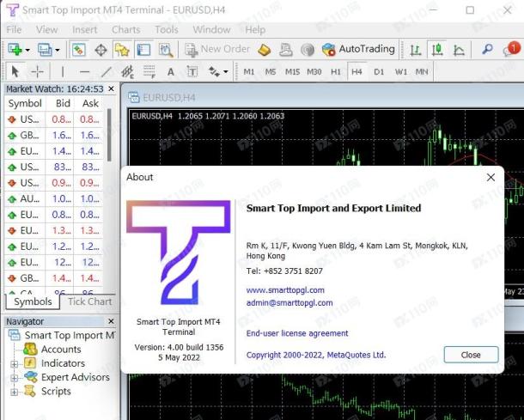Click the New Order button
This screenshot has width=524, height=420.
(x=217, y=50)
